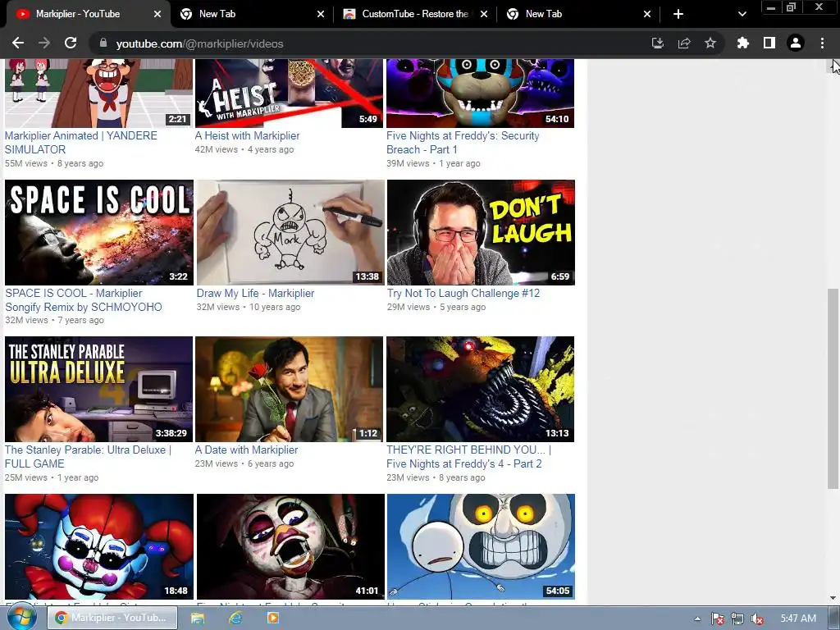Image resolution: width=840 pixels, height=630 pixels.
Task: Open SPACE IS COOL Songify Remix link
Action: click(84, 300)
